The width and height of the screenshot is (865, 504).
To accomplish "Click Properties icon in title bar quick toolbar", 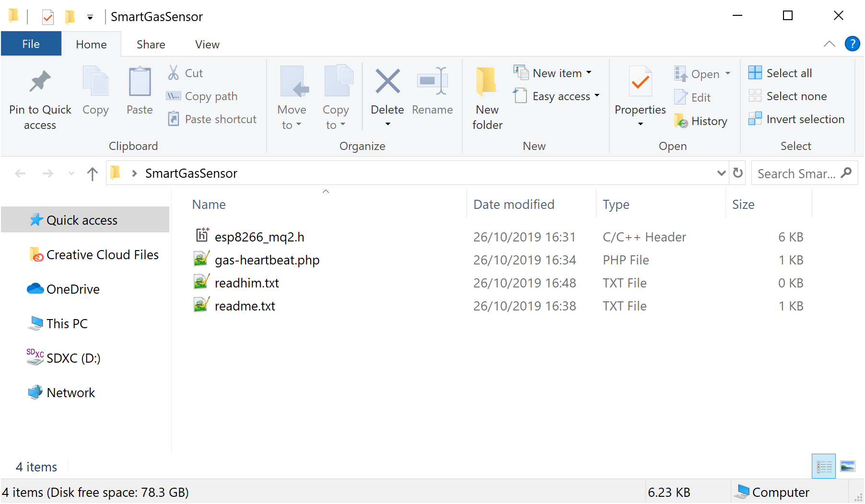I will (47, 17).
